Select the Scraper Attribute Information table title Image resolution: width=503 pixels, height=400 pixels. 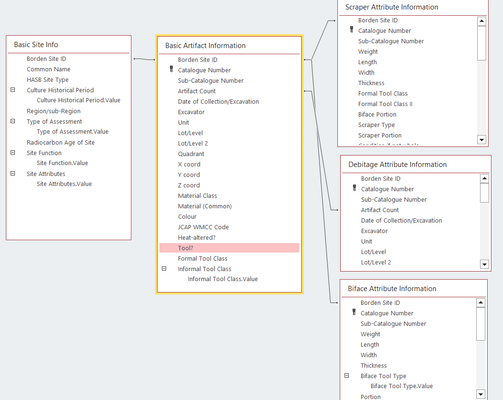[x=392, y=7]
